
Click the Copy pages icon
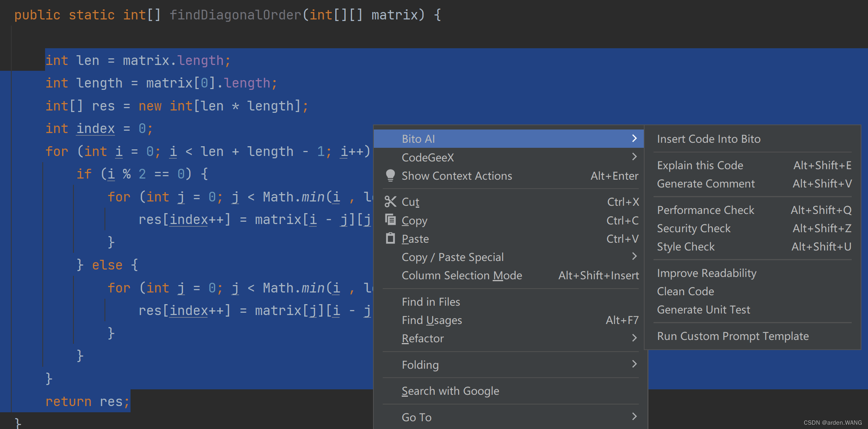tap(390, 220)
